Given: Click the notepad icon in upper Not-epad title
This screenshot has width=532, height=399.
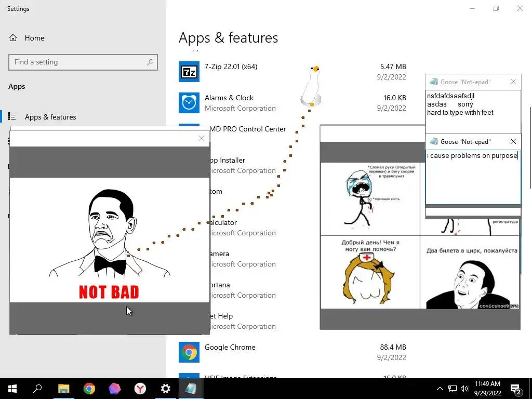Looking at the screenshot, I should point(433,82).
